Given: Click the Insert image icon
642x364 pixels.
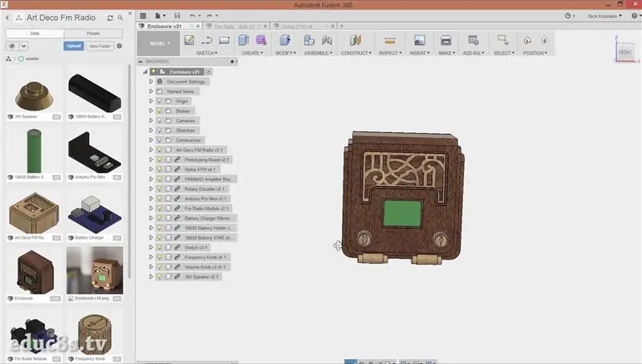Looking at the screenshot, I should [x=420, y=40].
